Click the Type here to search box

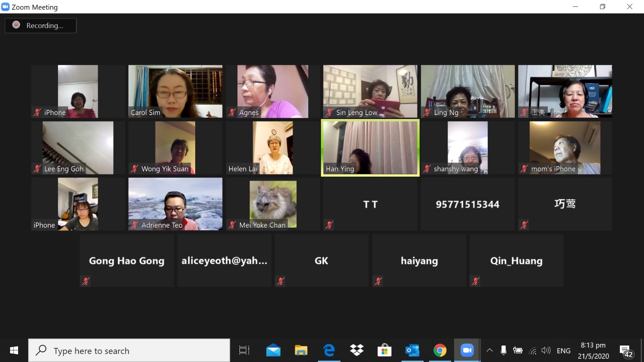[129, 351]
